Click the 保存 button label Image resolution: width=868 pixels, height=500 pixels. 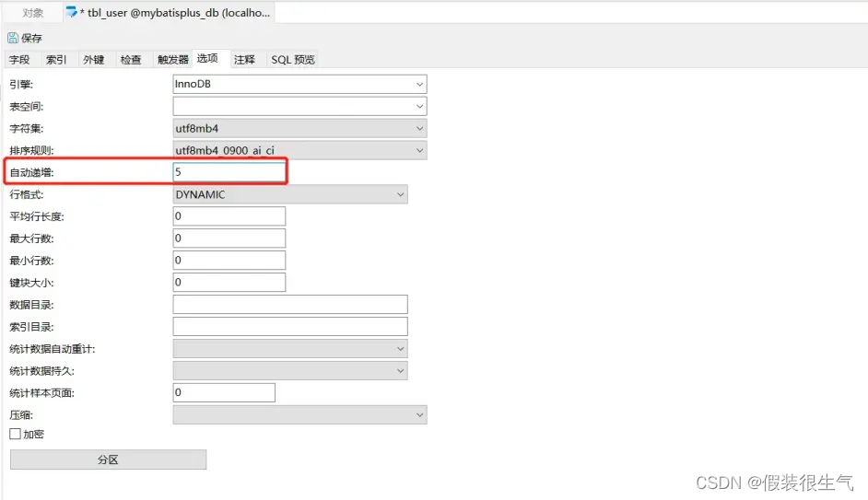31,38
